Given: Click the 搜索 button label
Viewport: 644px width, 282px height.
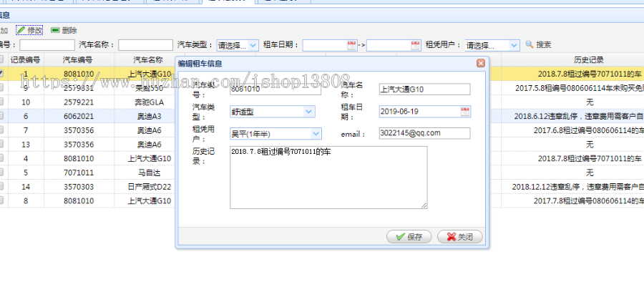Looking at the screenshot, I should [x=543, y=45].
